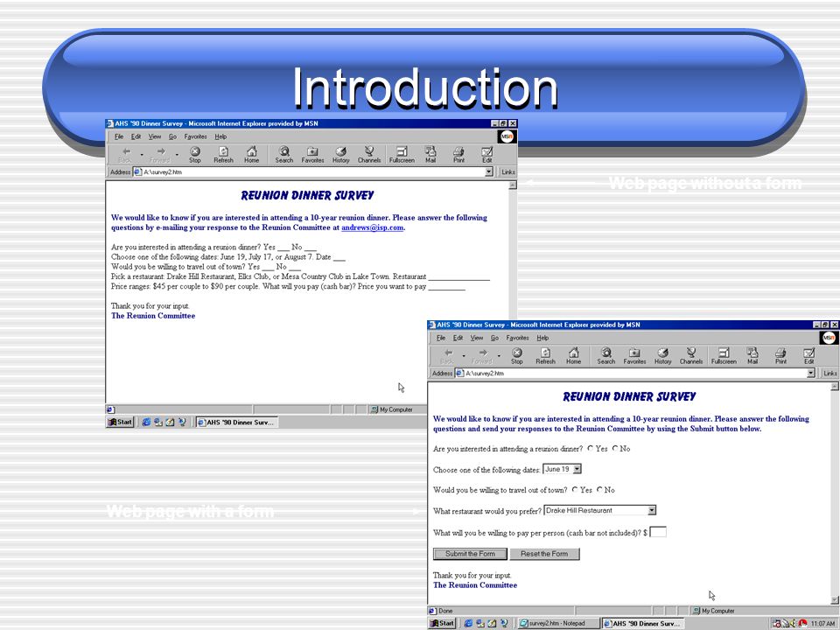
Task: Open Search icon in the back survey window
Action: 283,155
